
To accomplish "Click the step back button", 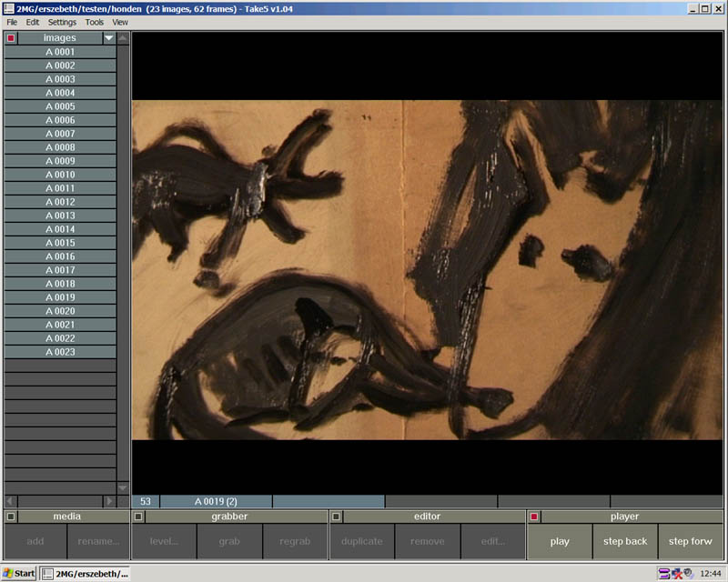I will [x=625, y=541].
